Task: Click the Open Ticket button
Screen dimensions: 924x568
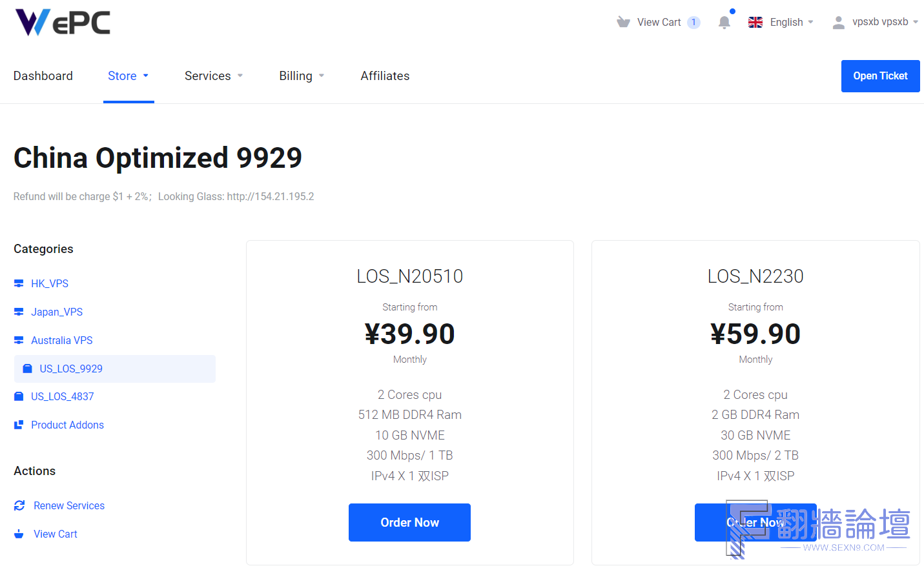Action: point(880,76)
